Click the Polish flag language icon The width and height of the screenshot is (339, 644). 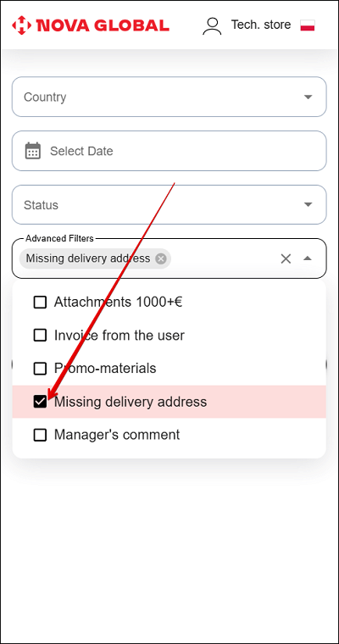pyautogui.click(x=308, y=25)
